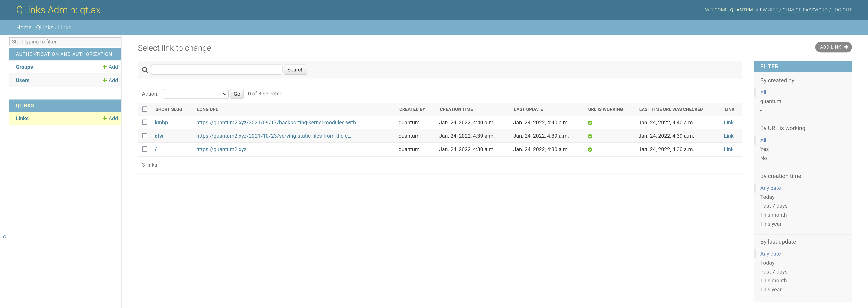868x308 pixels.
Task: Filter creation time: Past 7 days
Action: [774, 206]
